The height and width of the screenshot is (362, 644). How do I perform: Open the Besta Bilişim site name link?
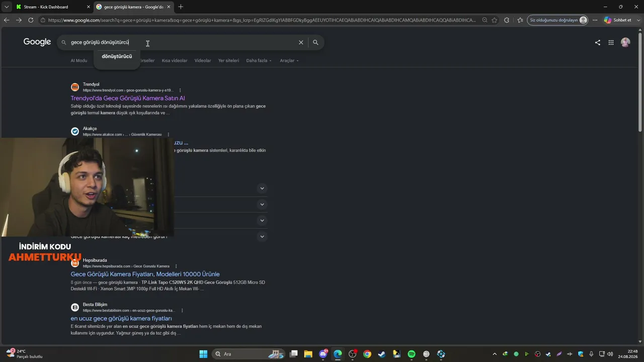[95, 305]
